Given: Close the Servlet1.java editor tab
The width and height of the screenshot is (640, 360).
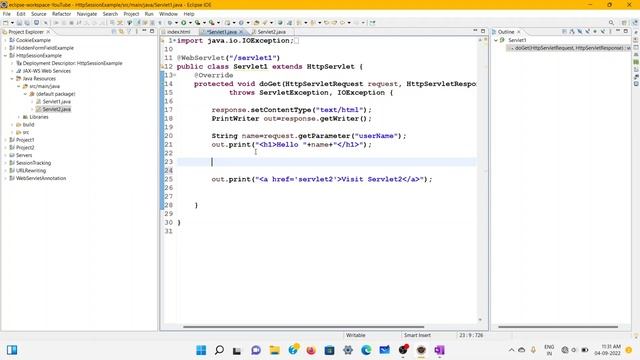Looking at the screenshot, I should coord(241,32).
